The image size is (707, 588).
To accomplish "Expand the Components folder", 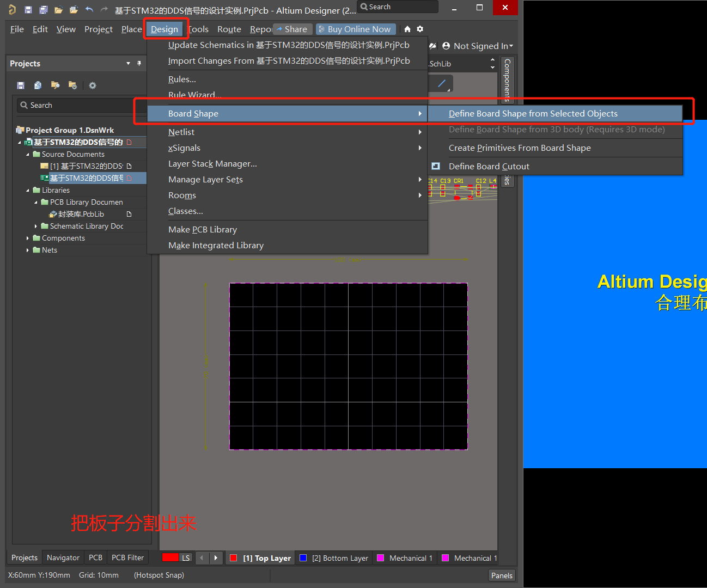I will click(x=28, y=238).
